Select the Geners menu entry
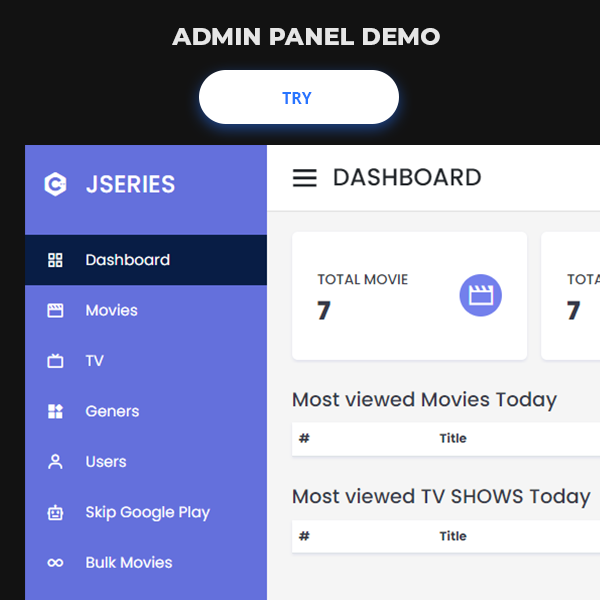This screenshot has height=600, width=600. tap(112, 411)
